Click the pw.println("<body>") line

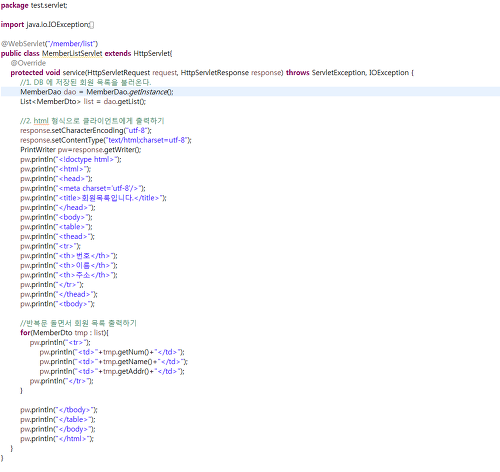pyautogui.click(x=56, y=217)
